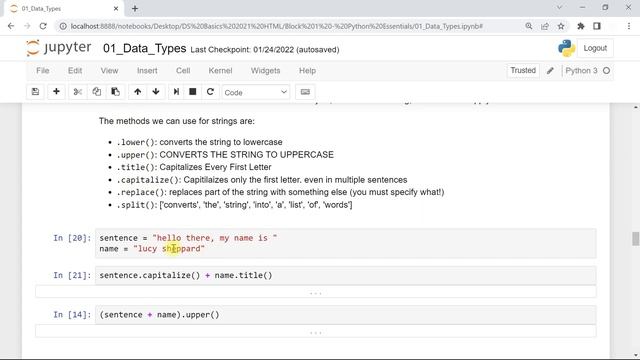Open the File menu
This screenshot has width=640, height=360.
tap(42, 71)
